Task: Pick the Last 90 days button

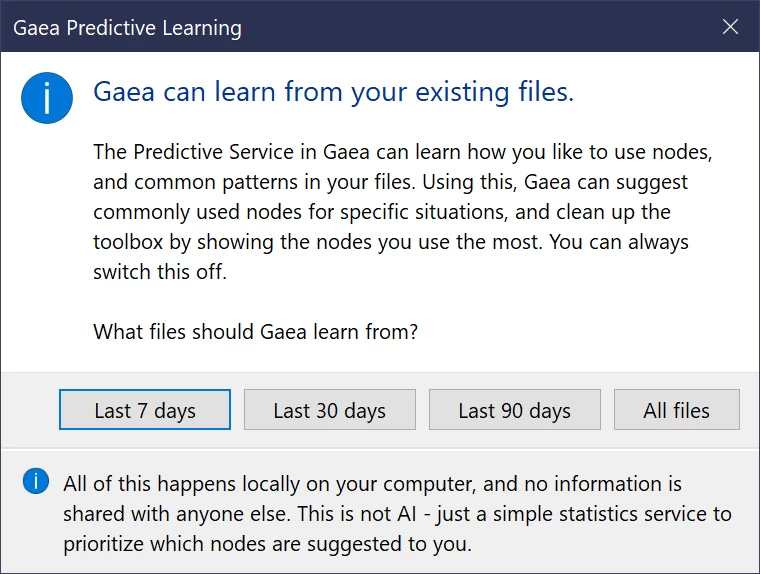Action: coord(515,410)
